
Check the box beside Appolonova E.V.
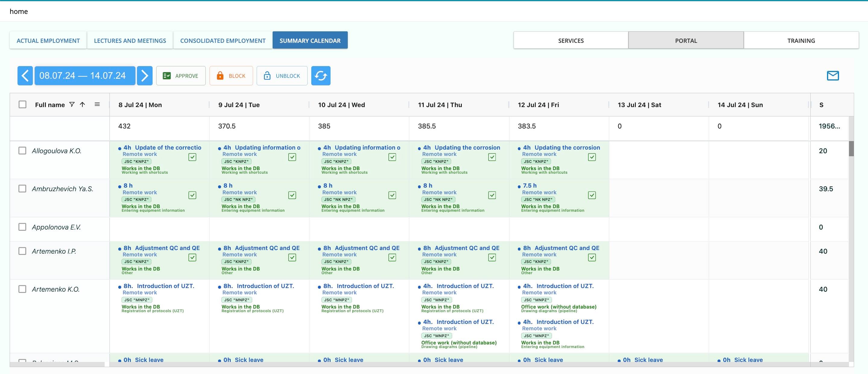point(23,227)
